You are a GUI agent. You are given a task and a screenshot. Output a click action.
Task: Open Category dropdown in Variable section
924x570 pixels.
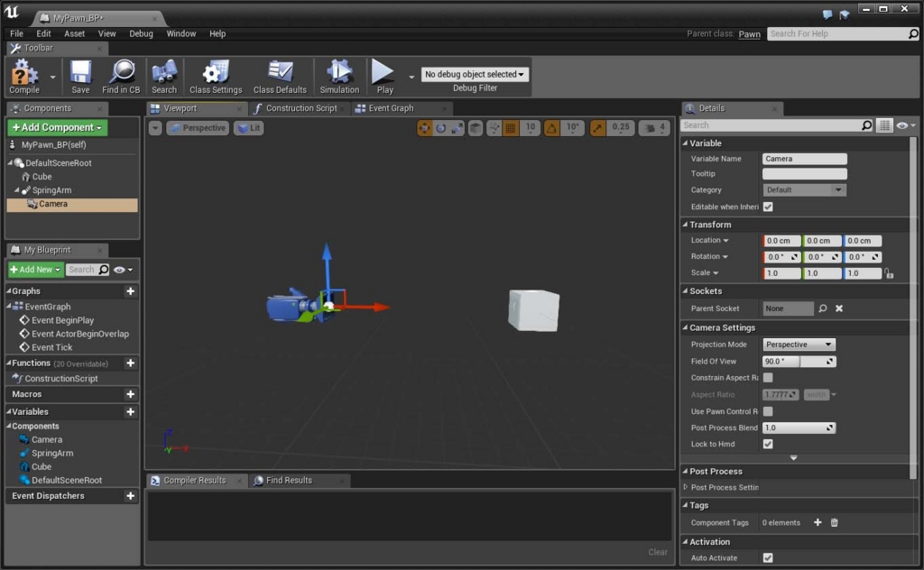tap(804, 189)
